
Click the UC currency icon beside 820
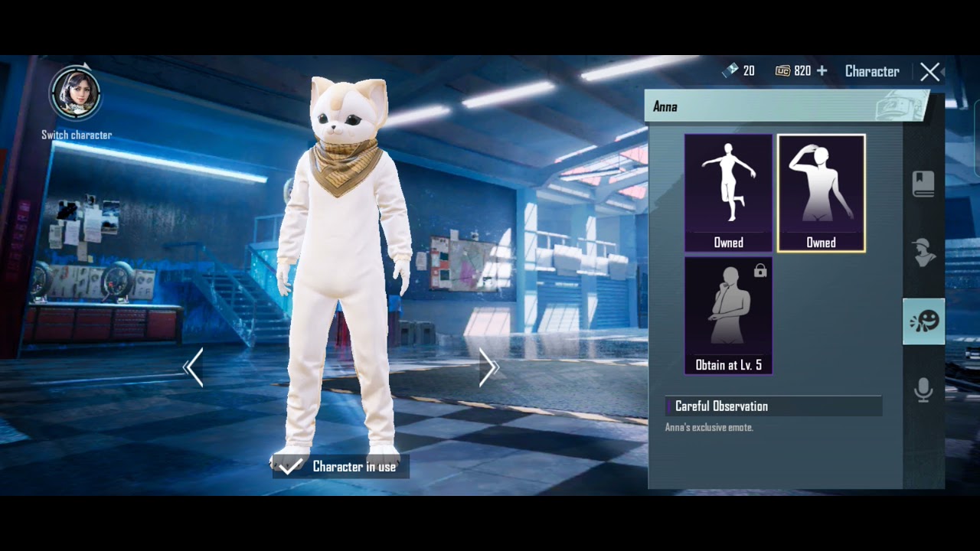tap(782, 70)
